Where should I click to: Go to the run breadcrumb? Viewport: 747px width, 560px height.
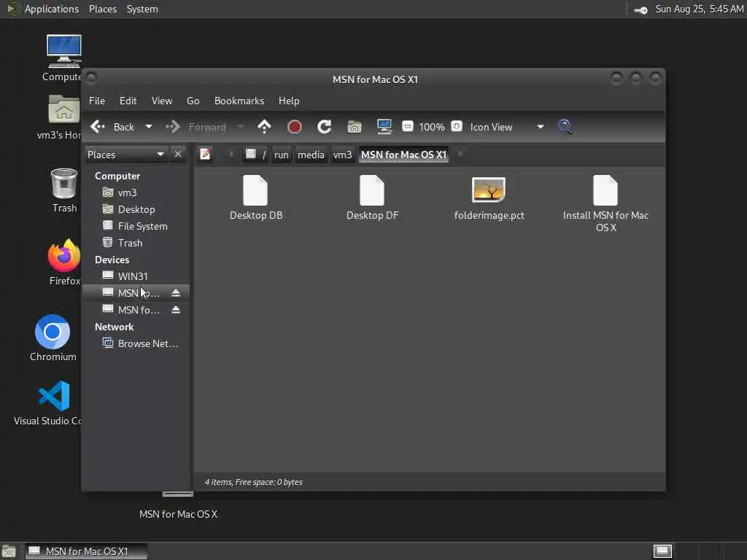click(x=281, y=155)
